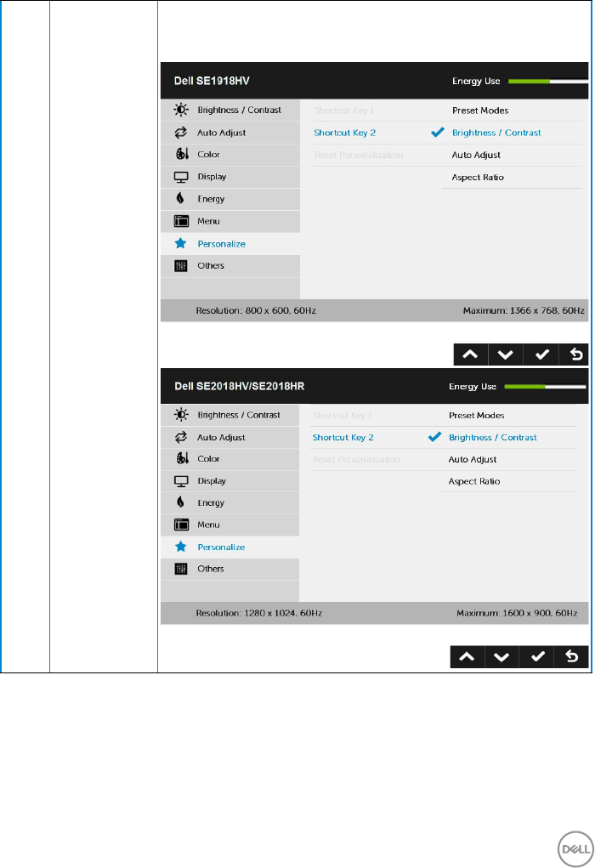Click the Others sliders icon in SE1918HV menu

[181, 266]
